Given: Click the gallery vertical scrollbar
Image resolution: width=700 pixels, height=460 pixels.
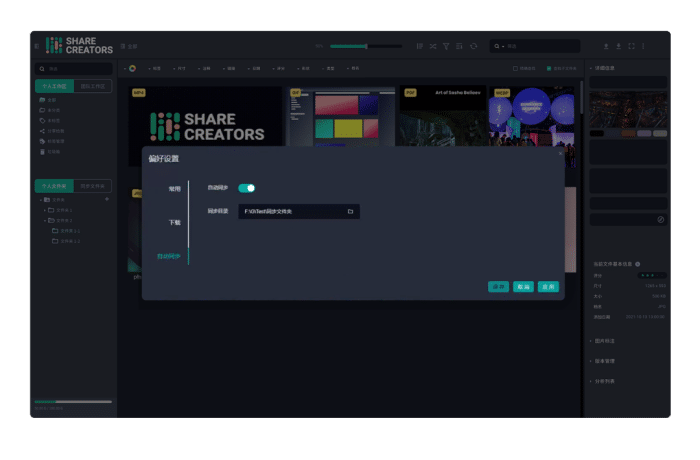Looking at the screenshot, I should (x=581, y=97).
